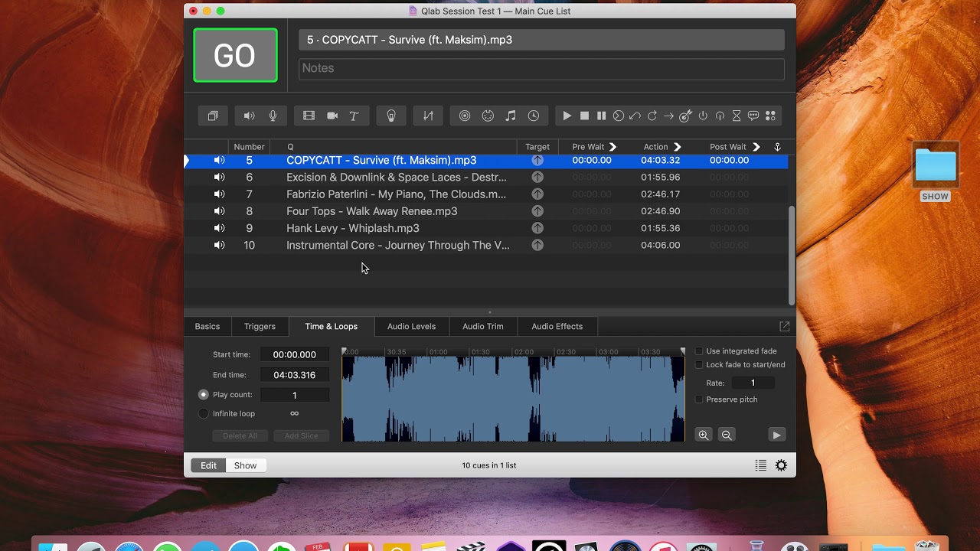
Task: Pop out the inspector panel
Action: click(x=784, y=326)
